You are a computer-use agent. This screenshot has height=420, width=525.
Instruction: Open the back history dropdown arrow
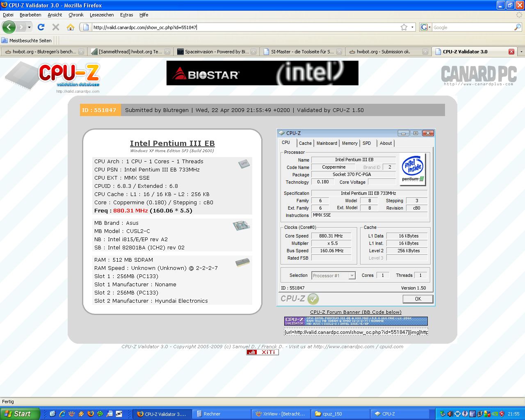coord(29,27)
